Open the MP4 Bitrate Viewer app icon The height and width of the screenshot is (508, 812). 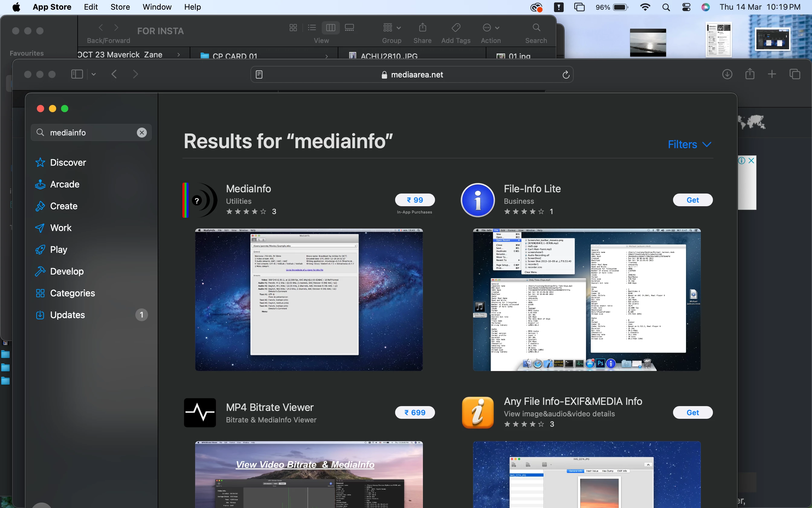[x=200, y=412]
